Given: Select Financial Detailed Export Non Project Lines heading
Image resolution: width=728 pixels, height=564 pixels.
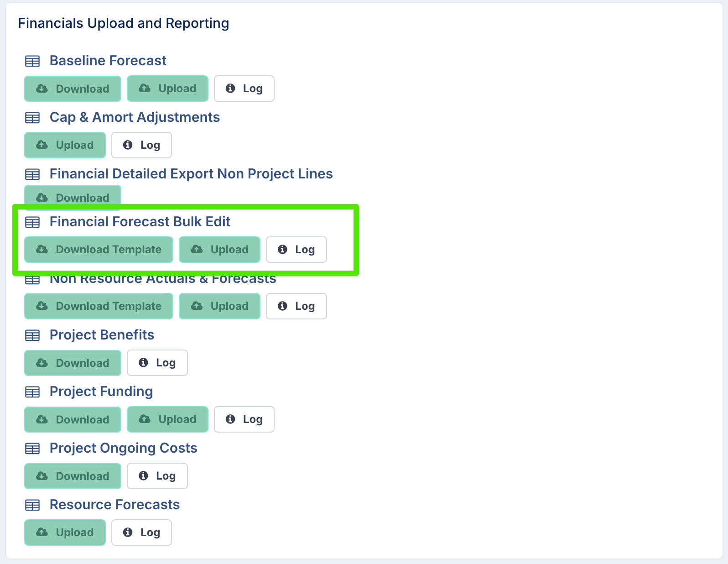Looking at the screenshot, I should coord(191,174).
